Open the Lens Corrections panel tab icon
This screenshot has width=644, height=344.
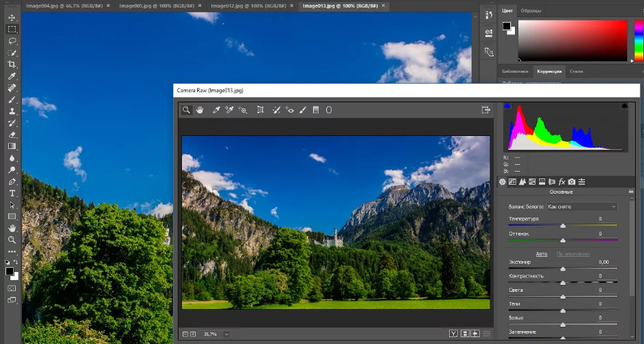pyautogui.click(x=552, y=182)
